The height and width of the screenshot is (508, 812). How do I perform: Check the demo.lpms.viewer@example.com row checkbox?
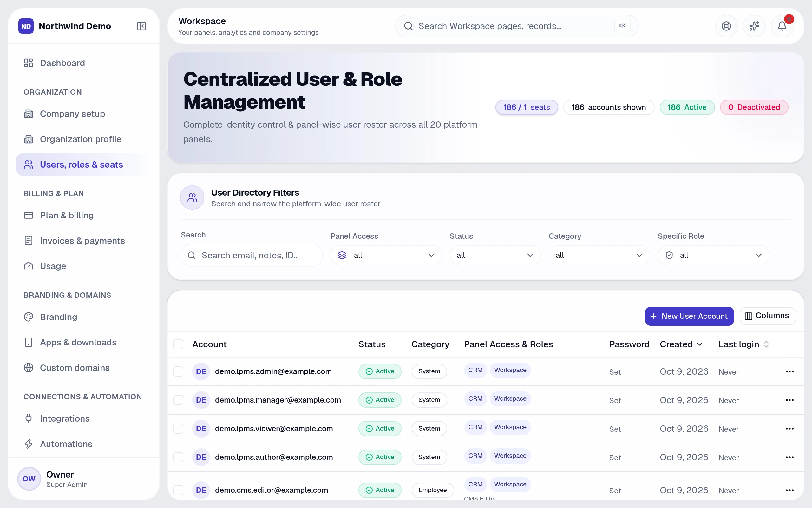[x=178, y=429]
